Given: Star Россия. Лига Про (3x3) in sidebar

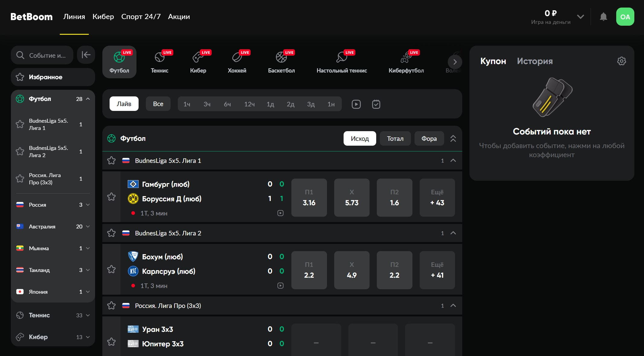Looking at the screenshot, I should pos(20,179).
